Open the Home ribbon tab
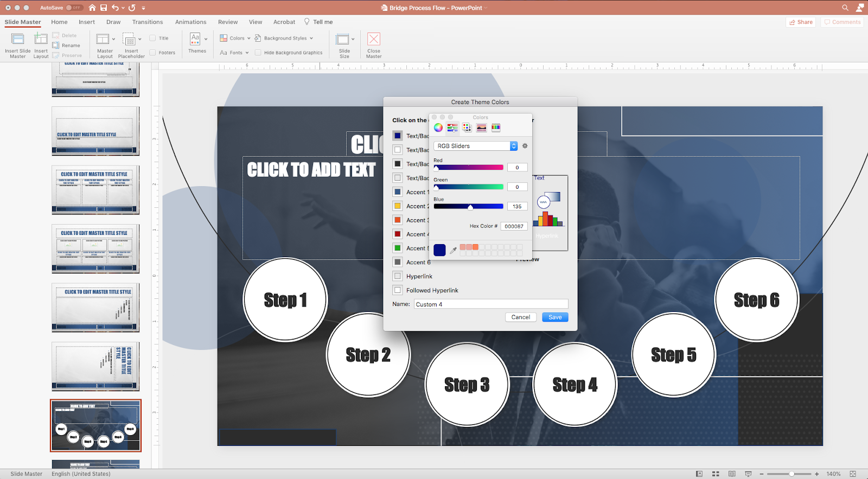This screenshot has height=479, width=868. [59, 22]
